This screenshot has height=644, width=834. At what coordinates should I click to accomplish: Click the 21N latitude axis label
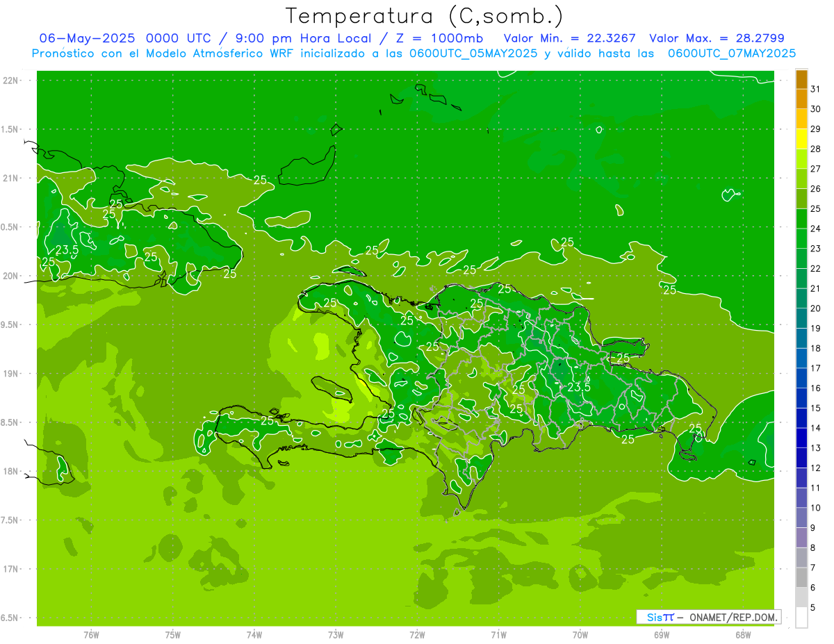coord(10,178)
